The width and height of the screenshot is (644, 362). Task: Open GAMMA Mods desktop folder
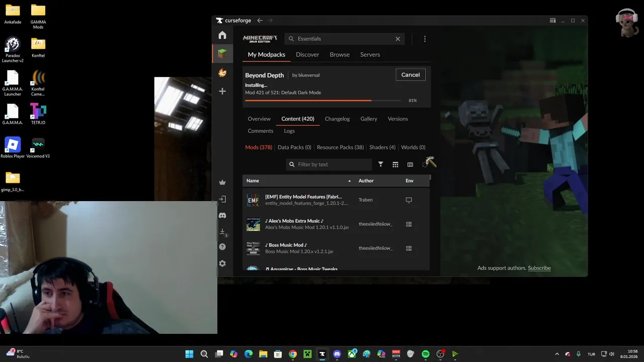38,16
